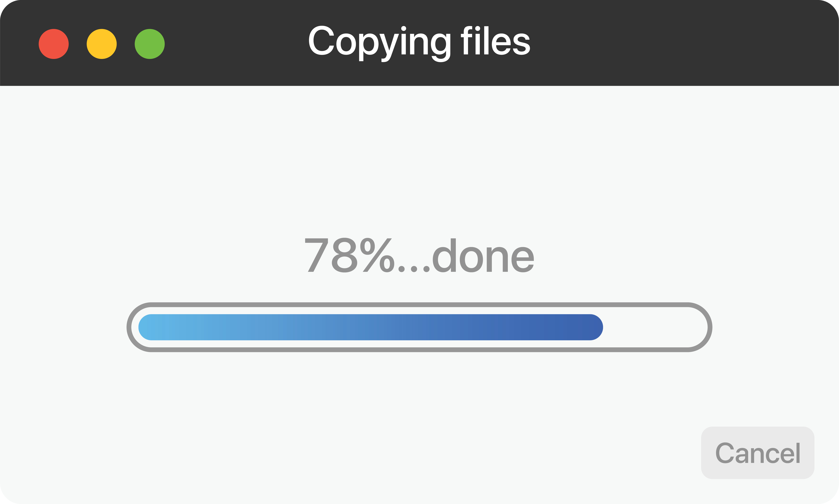Image resolution: width=839 pixels, height=504 pixels.
Task: Click the middle of the blue progress fill
Action: [370, 327]
